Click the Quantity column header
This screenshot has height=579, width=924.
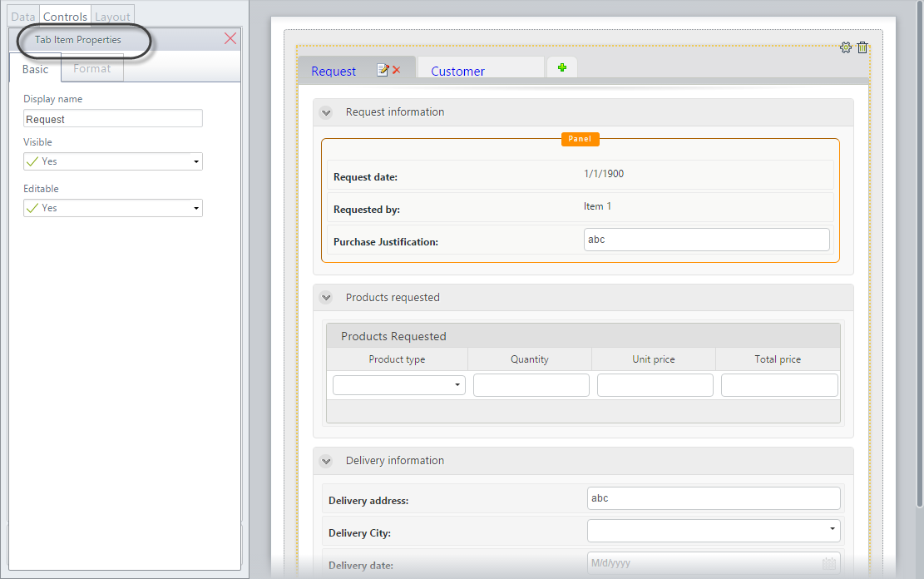530,359
